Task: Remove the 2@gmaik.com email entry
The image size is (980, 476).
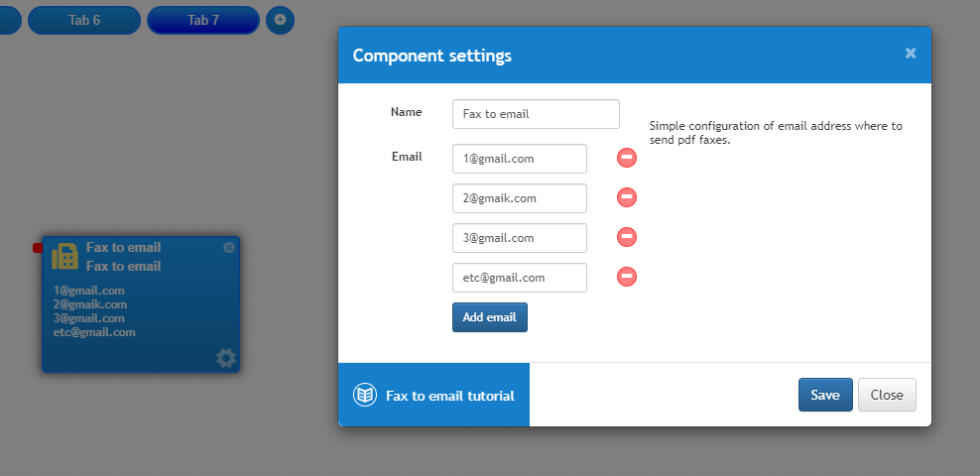Action: pyautogui.click(x=627, y=197)
